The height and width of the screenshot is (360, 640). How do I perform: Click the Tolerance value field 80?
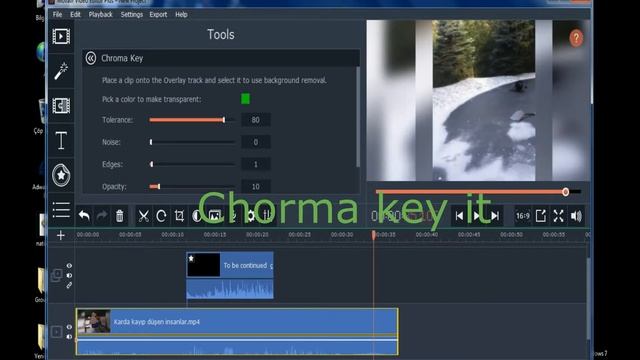(x=256, y=120)
